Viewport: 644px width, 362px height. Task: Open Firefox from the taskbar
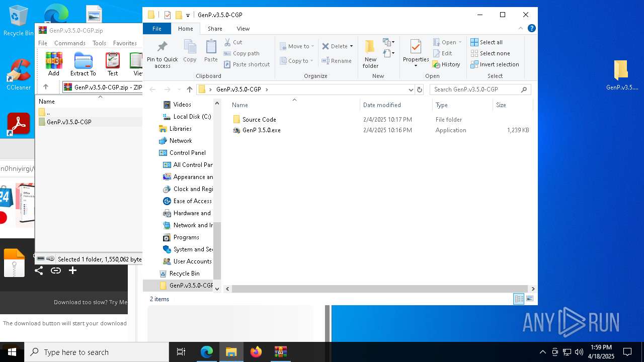point(256,352)
